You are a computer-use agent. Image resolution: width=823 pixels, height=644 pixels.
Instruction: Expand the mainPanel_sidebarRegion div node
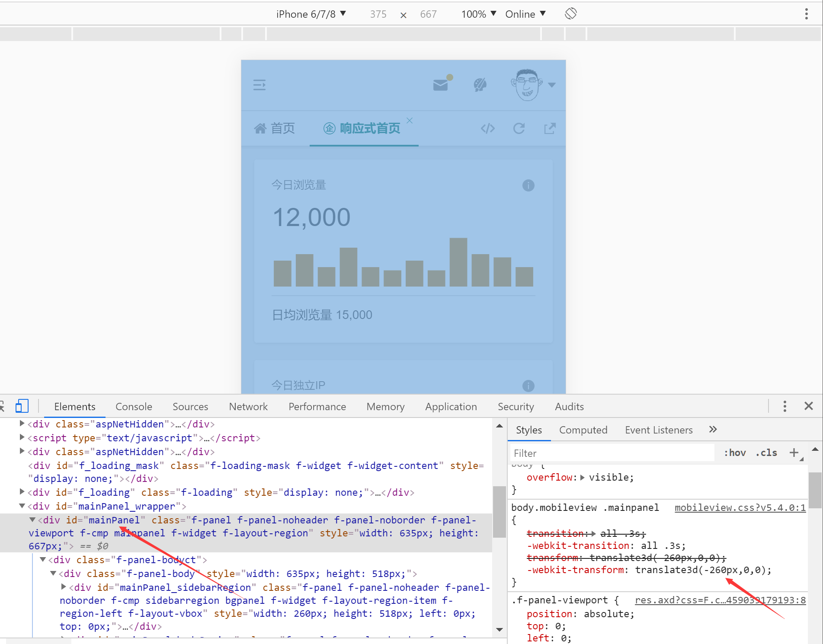click(64, 587)
